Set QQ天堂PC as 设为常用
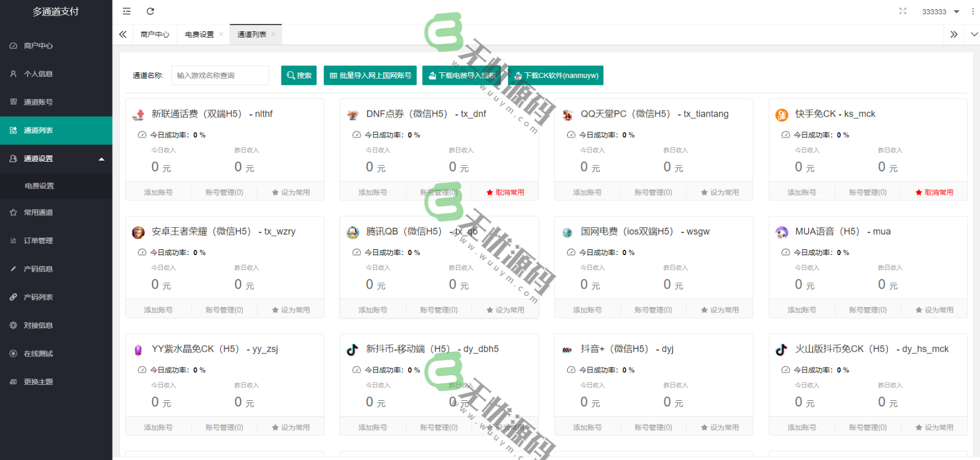Viewport: 980px width, 460px height. [x=720, y=192]
